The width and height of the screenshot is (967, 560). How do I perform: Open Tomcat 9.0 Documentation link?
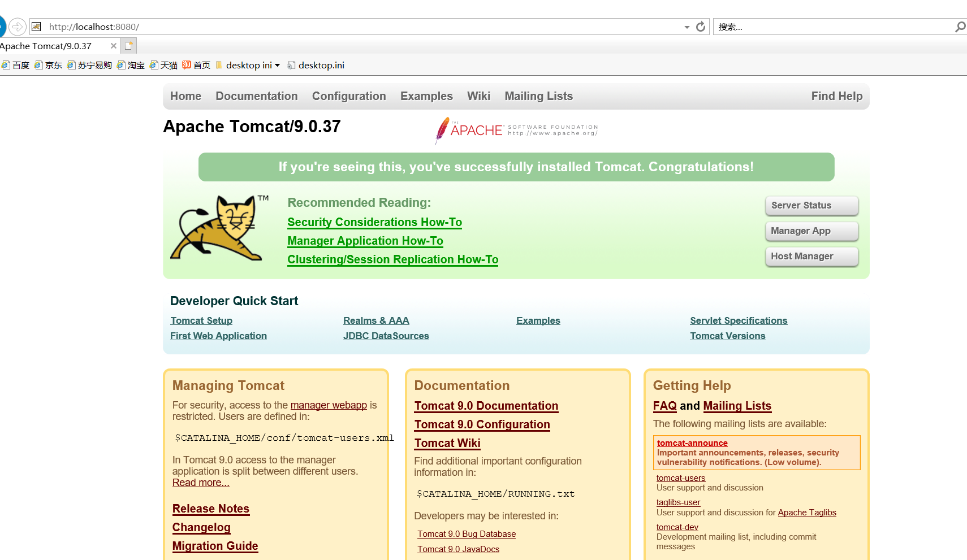point(486,406)
